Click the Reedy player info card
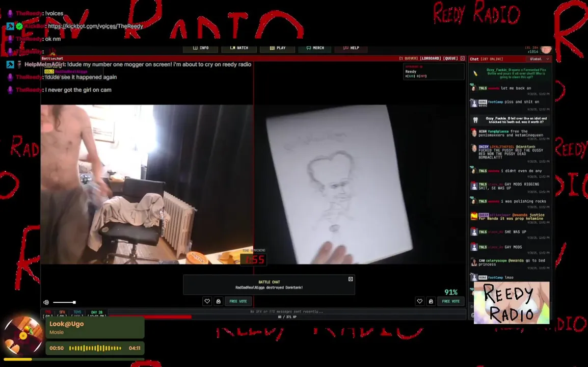The width and height of the screenshot is (588, 367). point(434,71)
